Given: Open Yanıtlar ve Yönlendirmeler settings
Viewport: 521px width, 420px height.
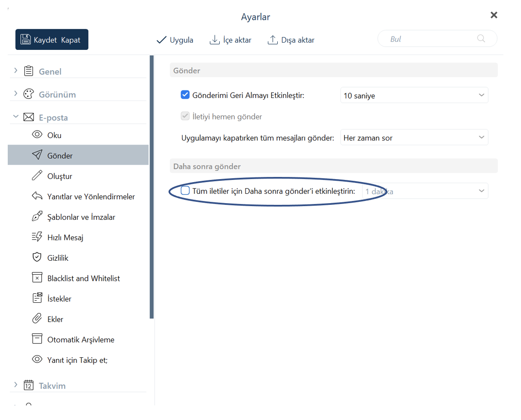Looking at the screenshot, I should click(x=78, y=196).
